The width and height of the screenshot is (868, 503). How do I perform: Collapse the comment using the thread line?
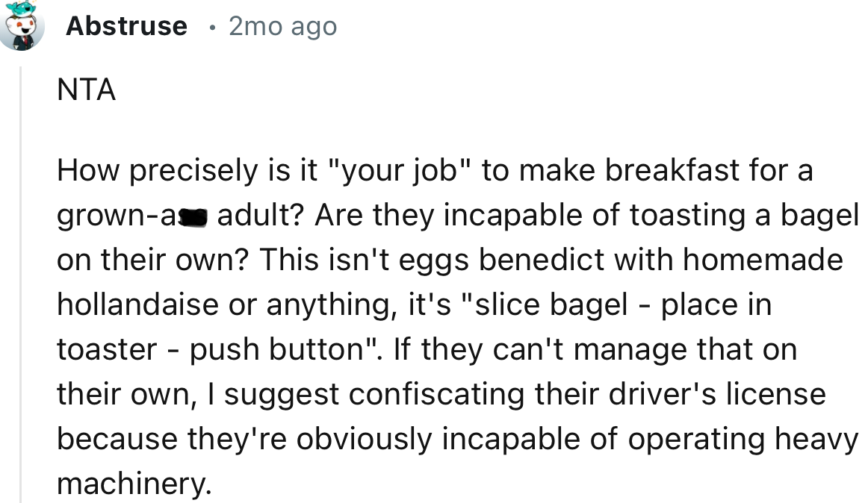pyautogui.click(x=21, y=284)
